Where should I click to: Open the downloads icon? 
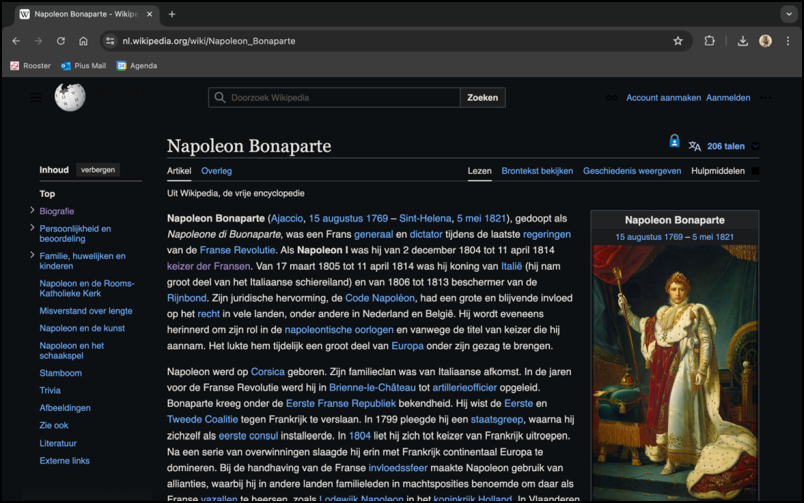point(742,41)
